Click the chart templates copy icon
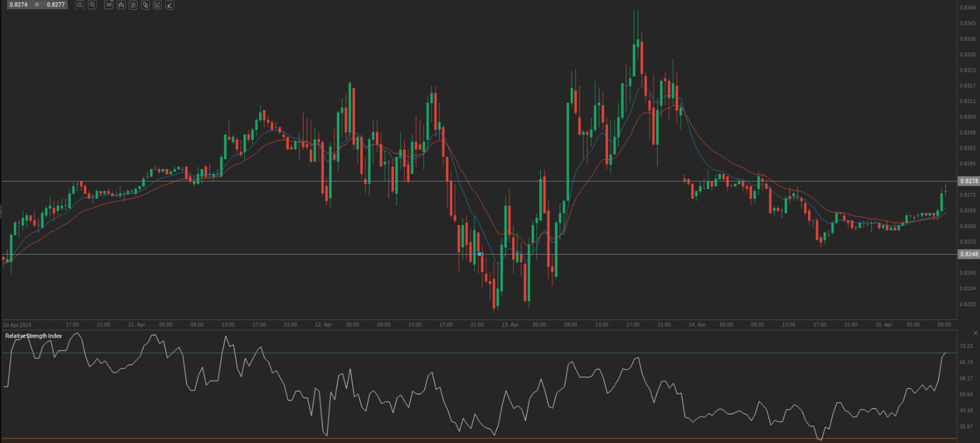The image size is (980, 443). coord(146,5)
